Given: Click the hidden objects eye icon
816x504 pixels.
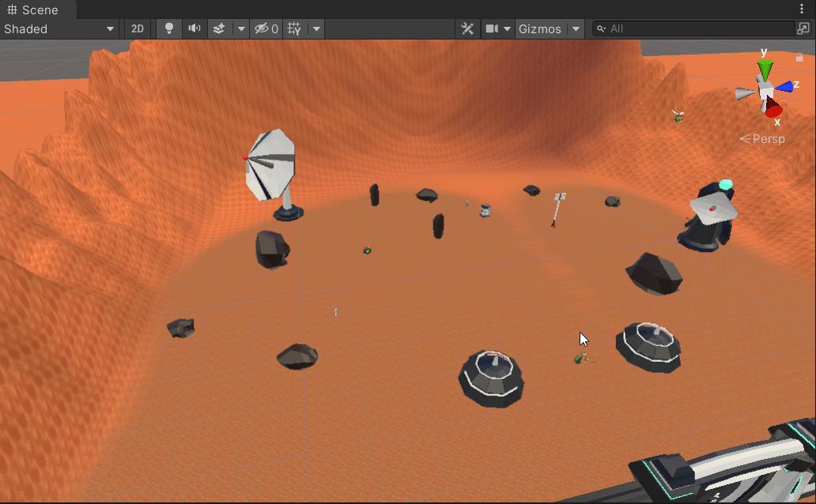Looking at the screenshot, I should (261, 28).
